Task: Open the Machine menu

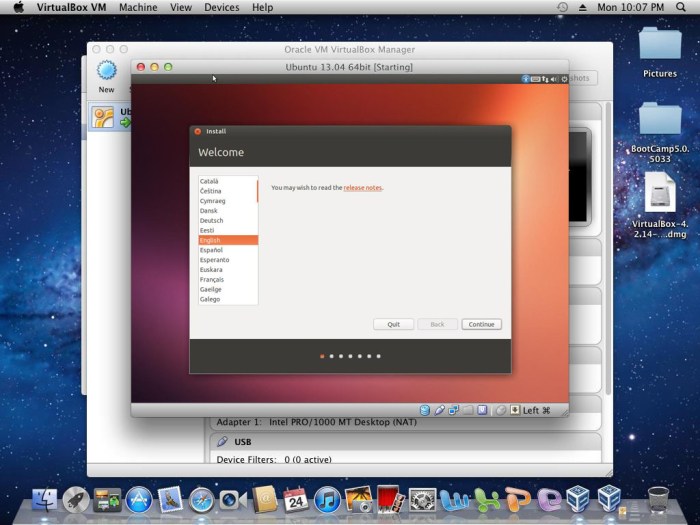Action: pos(138,7)
